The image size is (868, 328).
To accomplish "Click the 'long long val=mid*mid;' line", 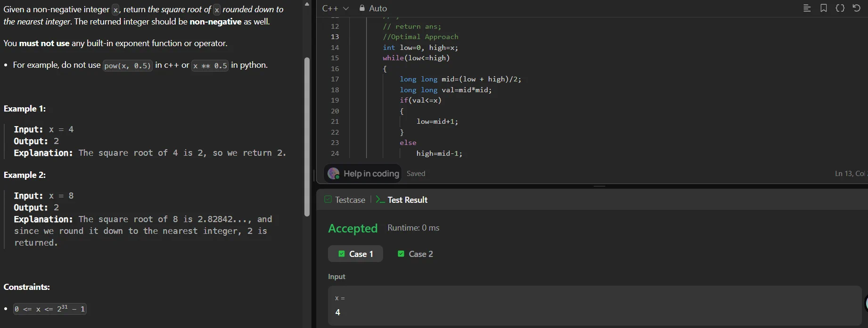I will [446, 90].
